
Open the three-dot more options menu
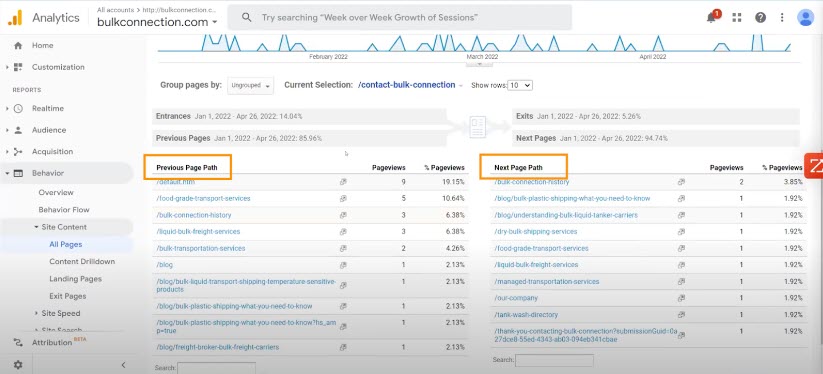click(x=782, y=17)
